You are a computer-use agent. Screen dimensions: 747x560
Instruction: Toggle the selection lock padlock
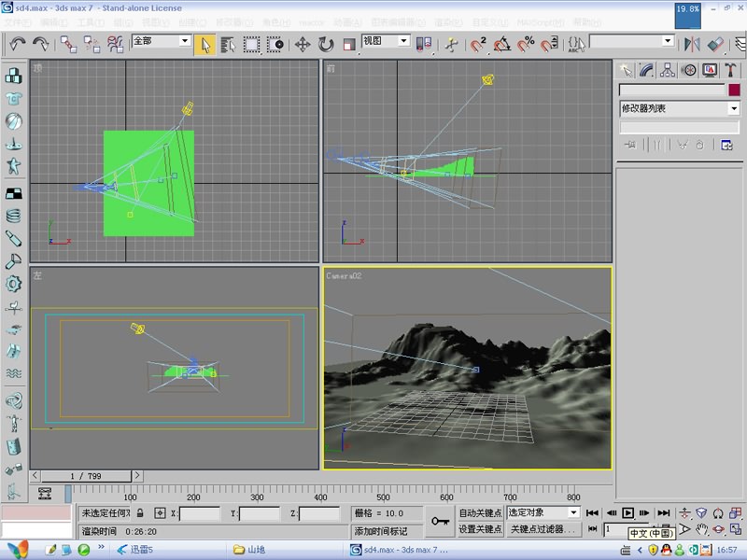pyautogui.click(x=140, y=512)
